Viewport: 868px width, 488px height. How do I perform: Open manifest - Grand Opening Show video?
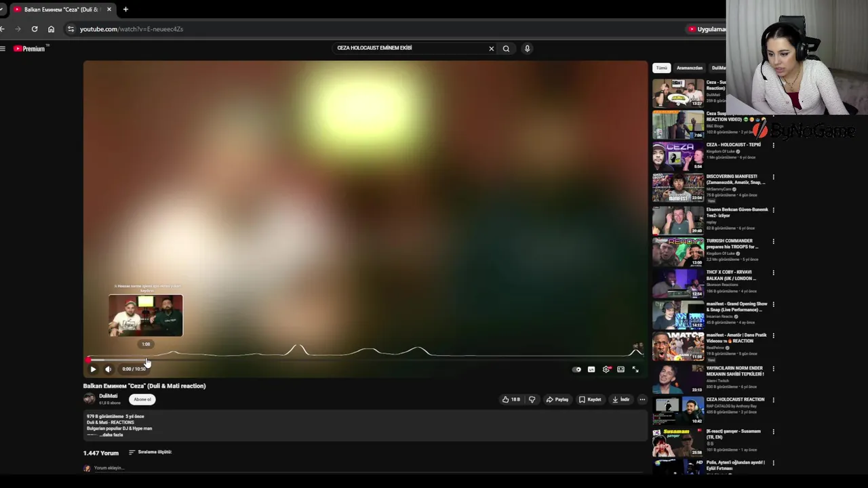point(737,307)
